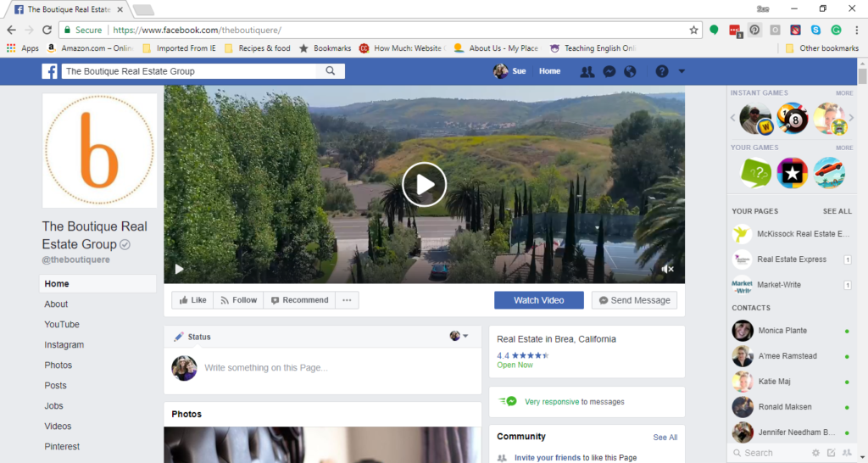Open McKissock Real Estate page

tap(792, 234)
